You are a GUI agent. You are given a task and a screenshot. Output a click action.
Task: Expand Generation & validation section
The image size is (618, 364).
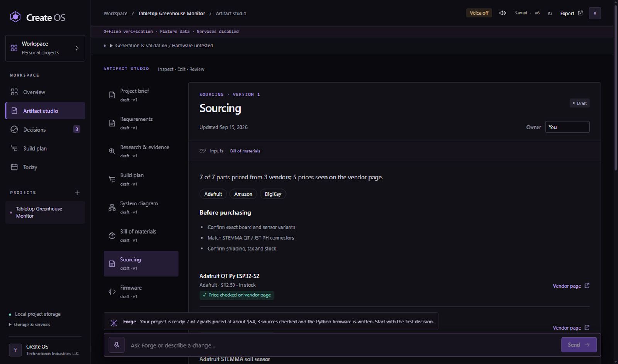(161, 46)
